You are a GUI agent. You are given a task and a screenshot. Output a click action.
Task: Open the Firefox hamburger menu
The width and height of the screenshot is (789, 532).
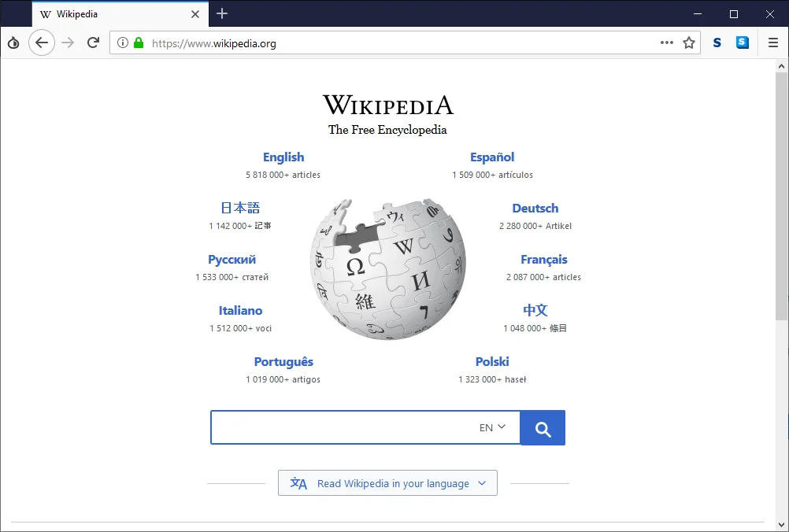coord(773,43)
